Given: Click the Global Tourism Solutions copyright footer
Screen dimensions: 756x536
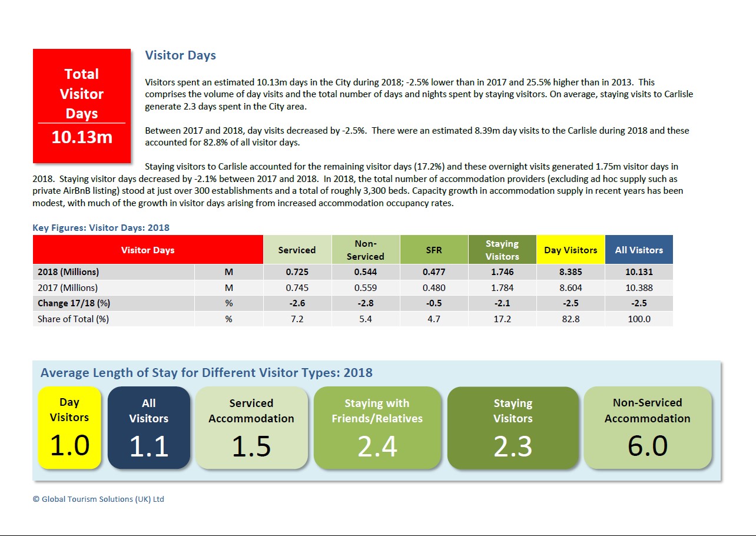Looking at the screenshot, I should 98,499.
